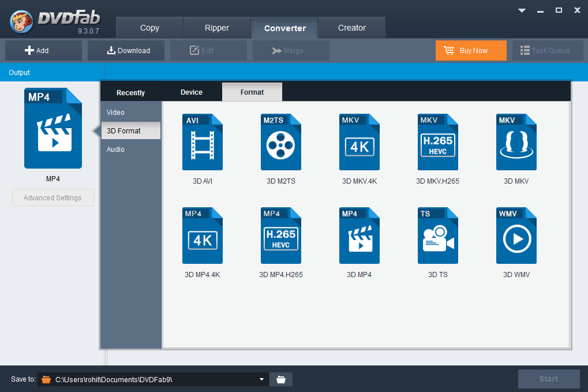The image size is (588, 392).
Task: Open the Creator module tab
Action: click(x=352, y=28)
